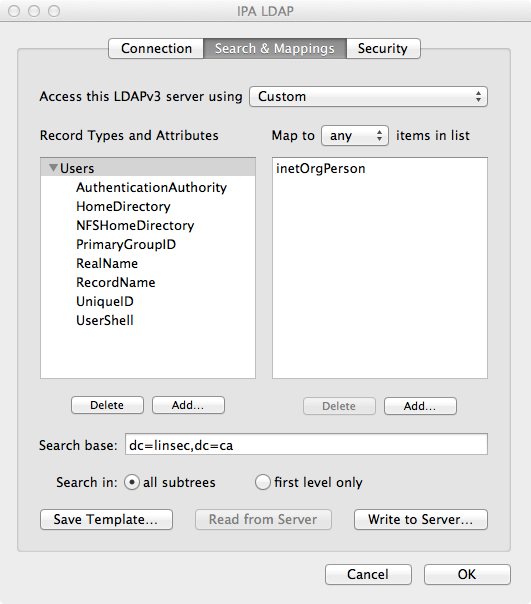531x604 pixels.
Task: Select the all subtrees radio button
Action: point(132,482)
